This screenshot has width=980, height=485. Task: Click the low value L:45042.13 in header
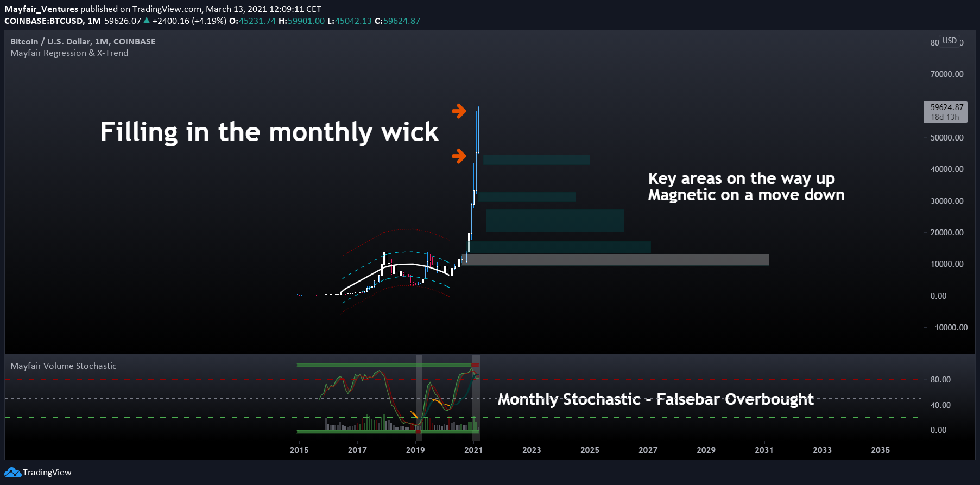tap(350, 21)
